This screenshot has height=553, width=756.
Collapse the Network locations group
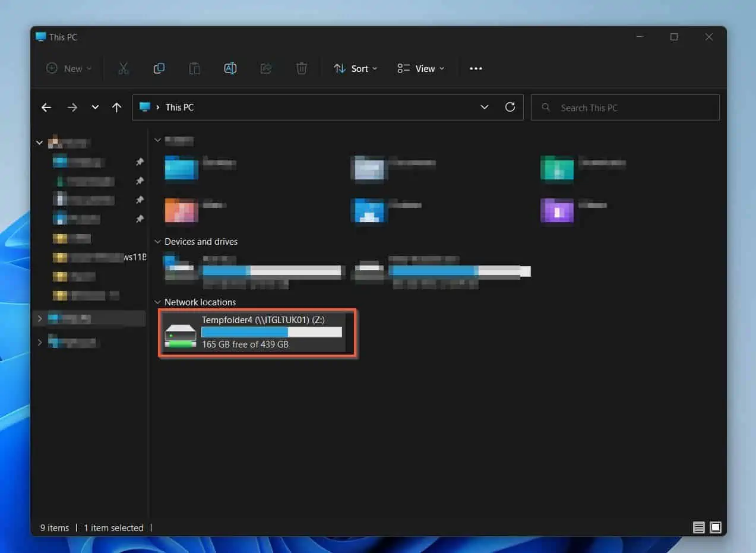(x=157, y=302)
